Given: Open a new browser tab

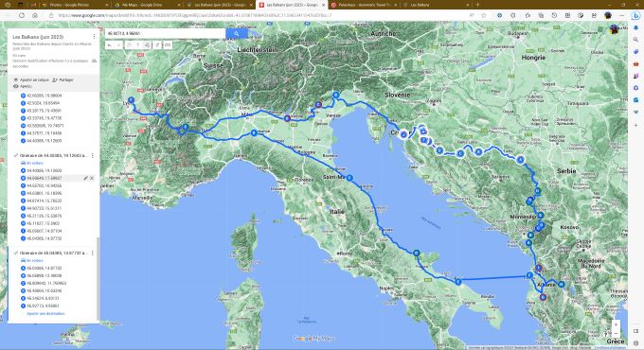Looking at the screenshot, I should (477, 5).
